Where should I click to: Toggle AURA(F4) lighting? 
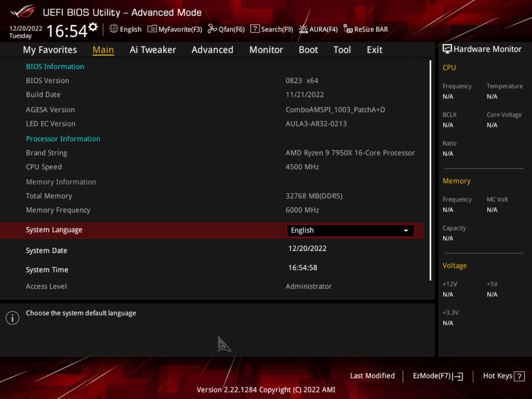(x=318, y=29)
